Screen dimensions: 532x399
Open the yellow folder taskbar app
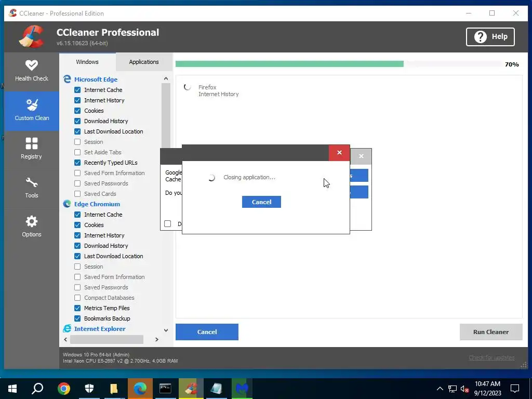(114, 389)
